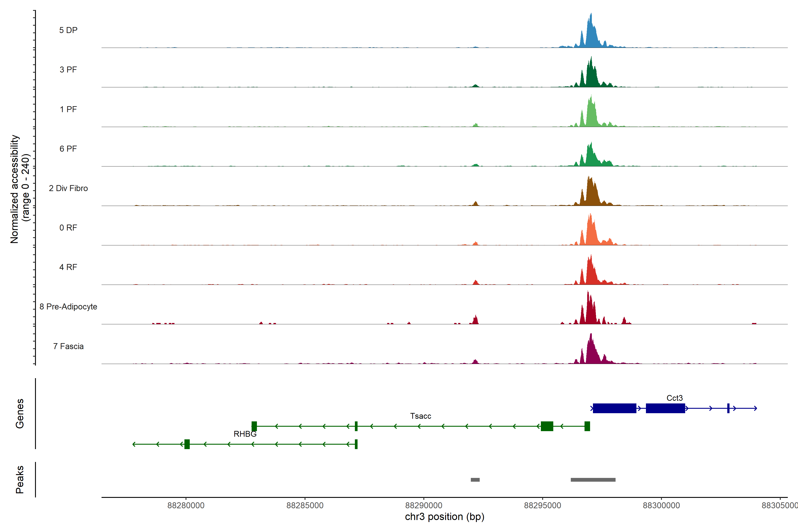The height and width of the screenshot is (532, 798).
Task: Click the 7 Fascia track label
Action: click(x=68, y=346)
